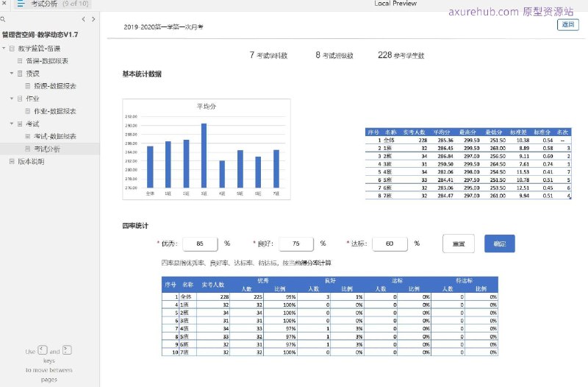Click the 确定 button
The image size is (588, 387).
click(x=500, y=244)
